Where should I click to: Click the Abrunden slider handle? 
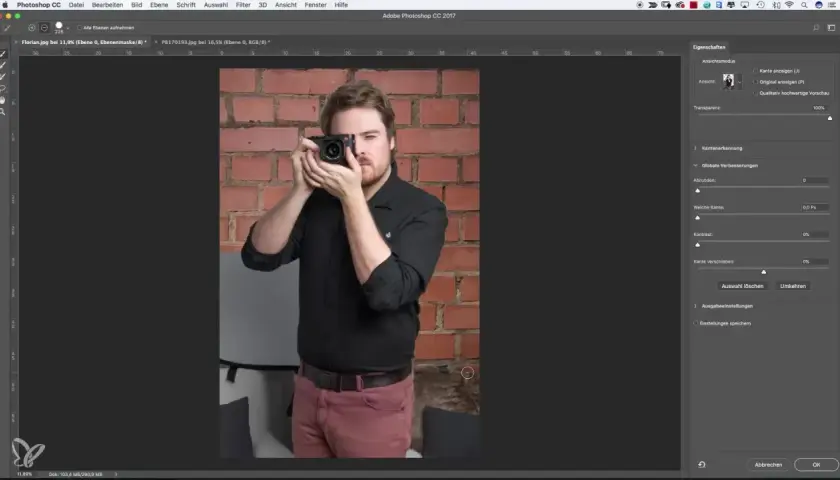tap(698, 191)
